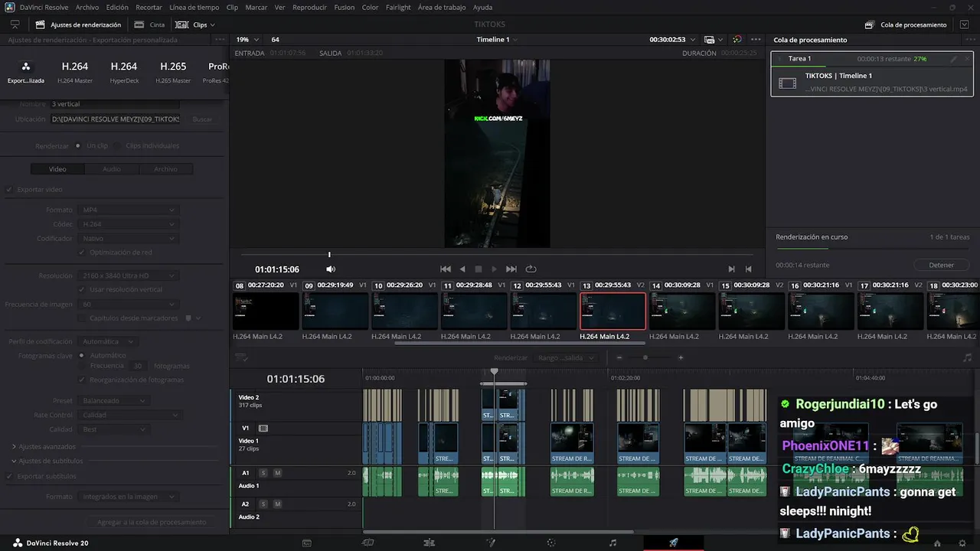Select Automático keyframes radio button
The width and height of the screenshot is (980, 551).
[82, 355]
